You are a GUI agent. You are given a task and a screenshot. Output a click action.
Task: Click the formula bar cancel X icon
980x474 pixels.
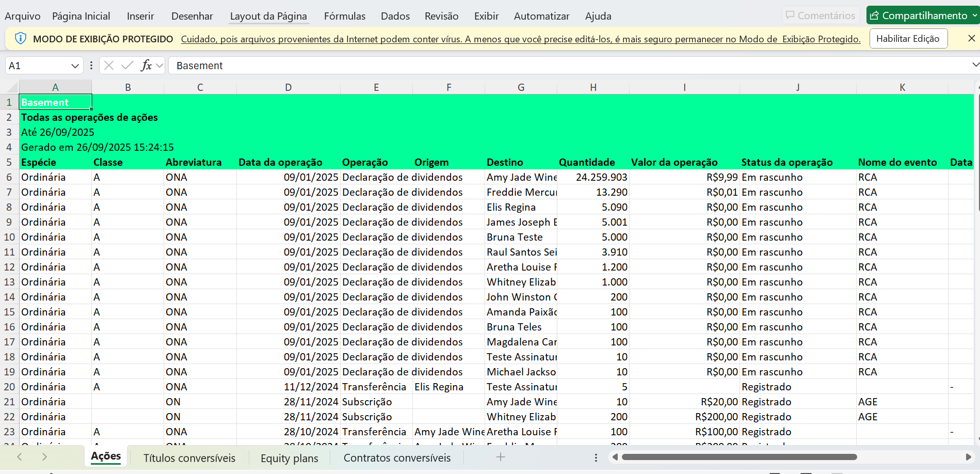(x=109, y=66)
